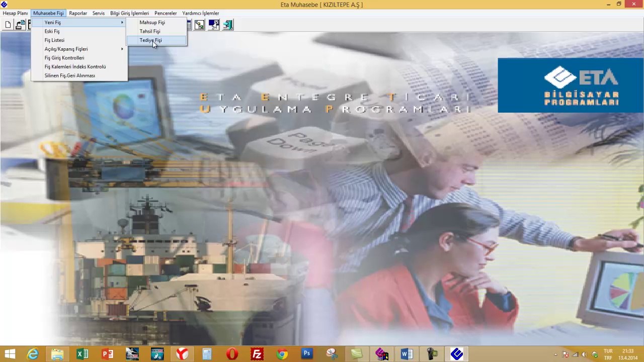Select Fiş Giriş Kontrolleri menu item
This screenshot has height=362, width=644.
79,58
